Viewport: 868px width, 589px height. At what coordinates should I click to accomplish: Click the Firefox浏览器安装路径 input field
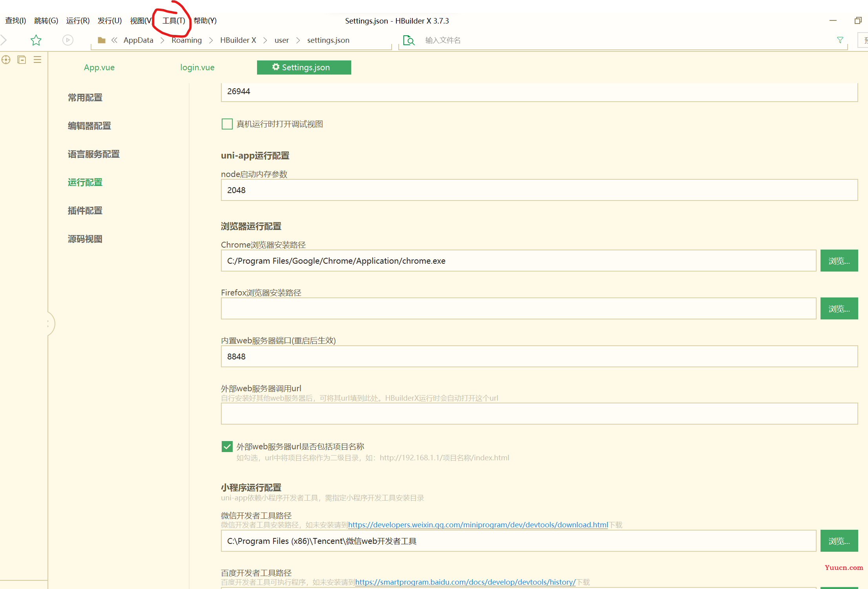(518, 309)
